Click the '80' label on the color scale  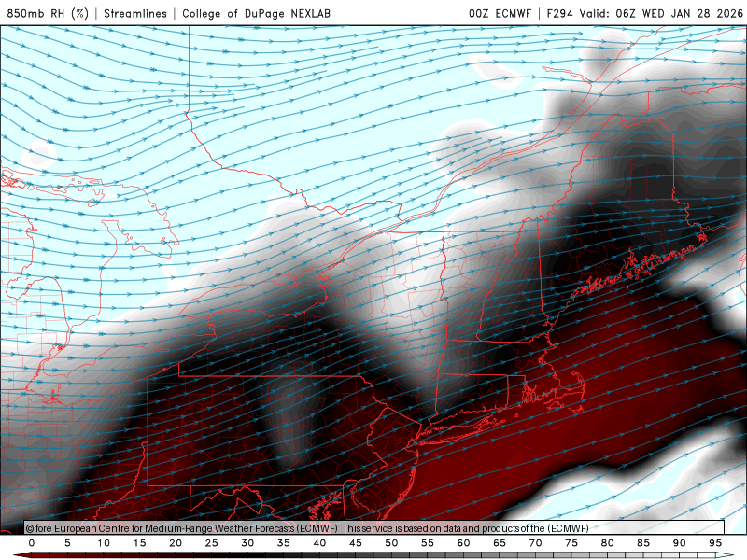coord(608,543)
